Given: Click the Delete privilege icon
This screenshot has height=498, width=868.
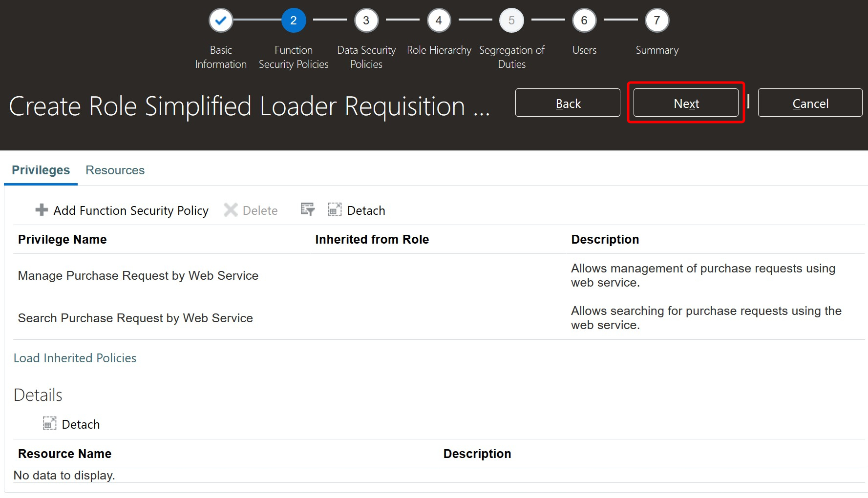Looking at the screenshot, I should 250,210.
